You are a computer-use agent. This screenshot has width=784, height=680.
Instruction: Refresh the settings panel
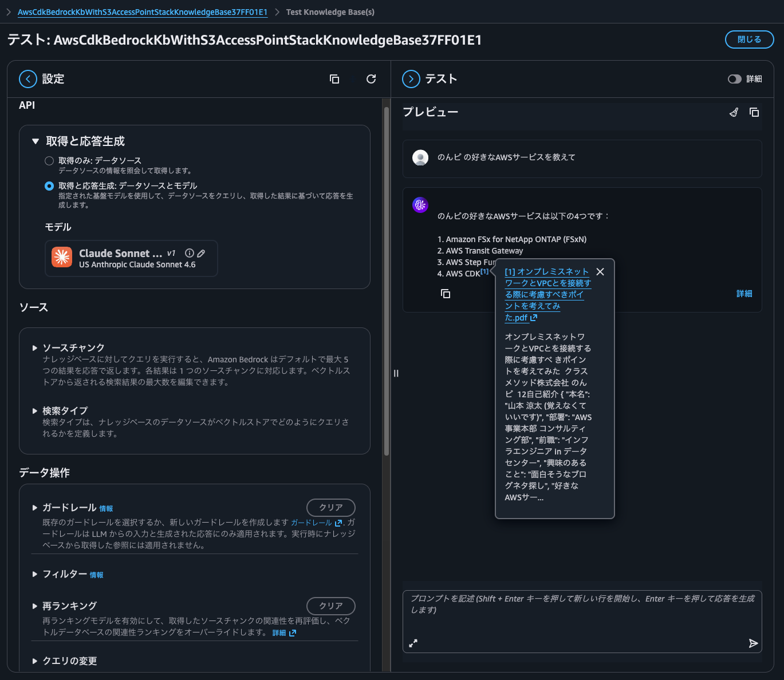tap(371, 79)
